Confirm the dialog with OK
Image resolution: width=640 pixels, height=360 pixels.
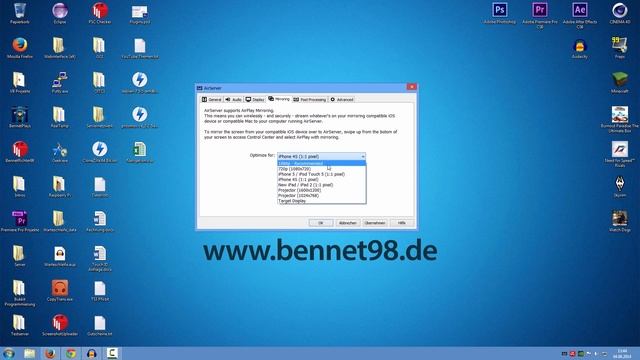tap(320, 223)
